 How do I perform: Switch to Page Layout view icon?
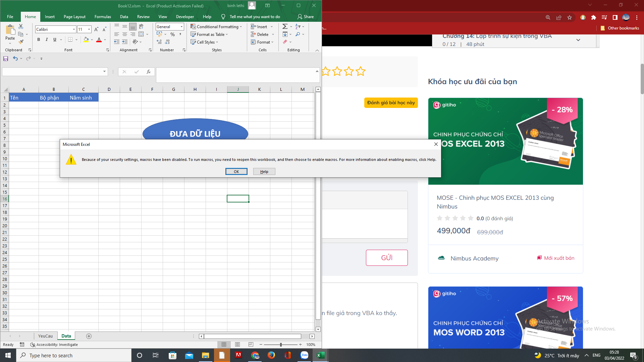[x=237, y=345]
